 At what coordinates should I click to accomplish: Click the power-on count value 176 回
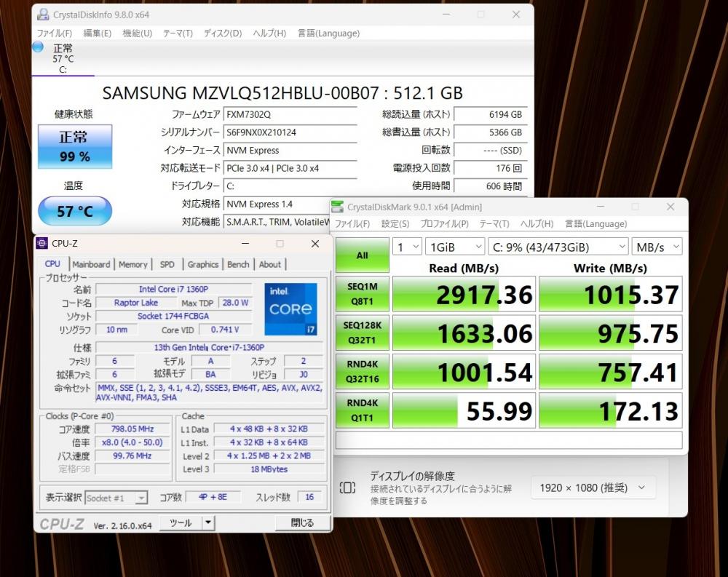(491, 168)
